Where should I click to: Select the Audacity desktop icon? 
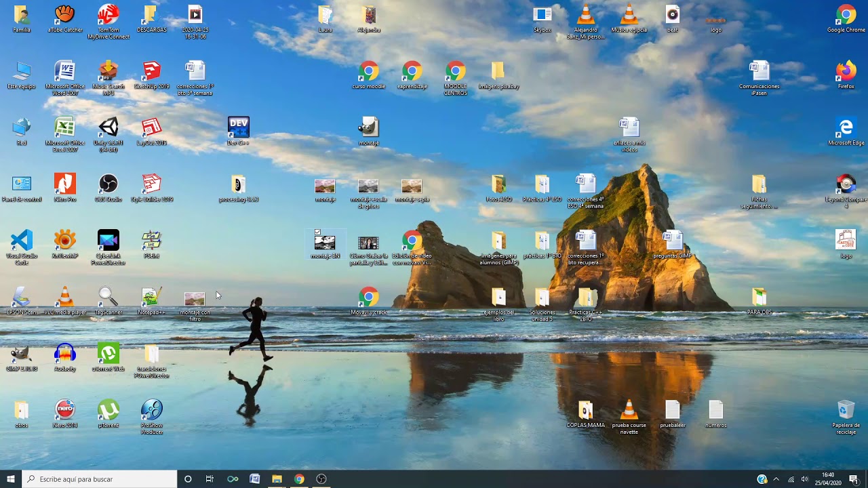coord(65,357)
